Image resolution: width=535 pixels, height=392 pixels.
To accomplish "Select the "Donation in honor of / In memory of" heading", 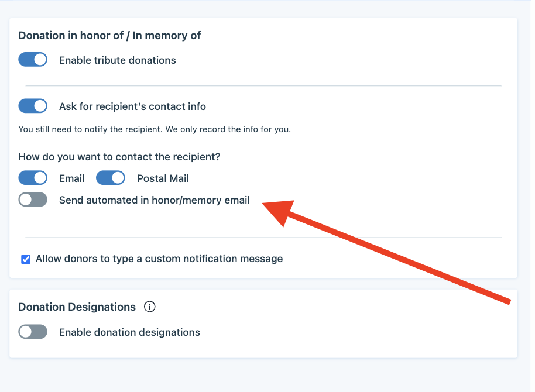I will (x=109, y=36).
